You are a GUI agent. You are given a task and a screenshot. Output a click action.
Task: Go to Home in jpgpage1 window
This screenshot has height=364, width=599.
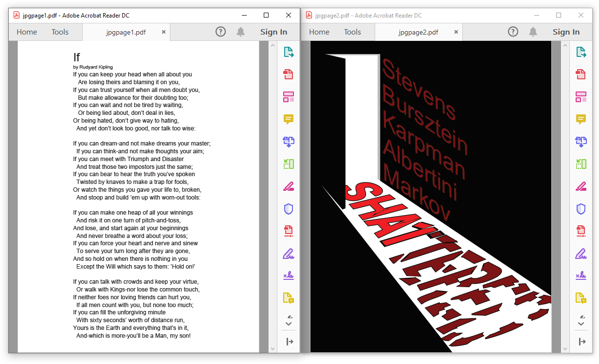point(27,32)
